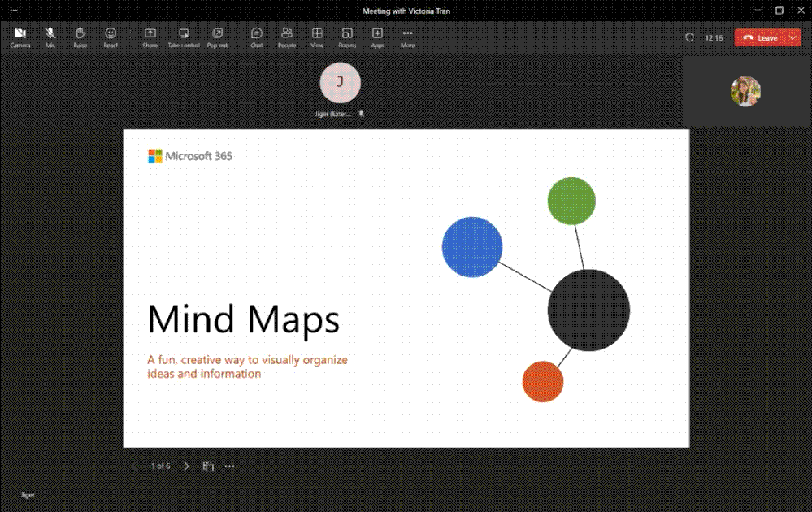The width and height of the screenshot is (812, 512).
Task: Click the self video thumbnail
Action: (x=745, y=91)
